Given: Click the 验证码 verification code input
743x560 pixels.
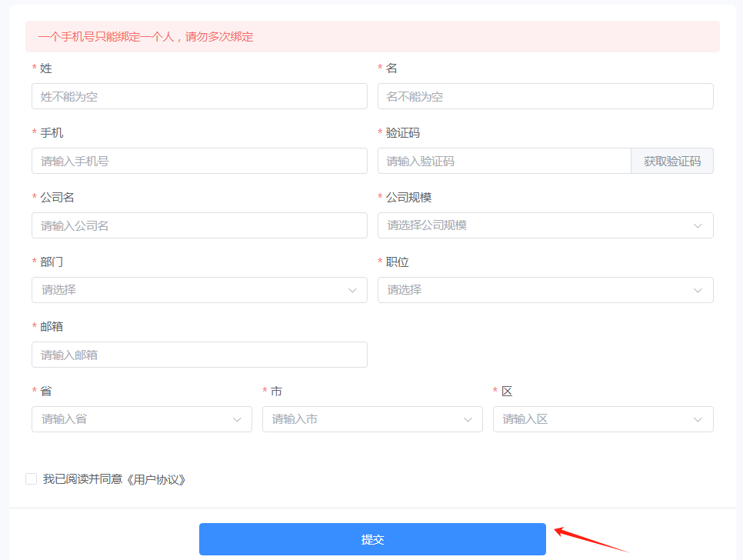Looking at the screenshot, I should point(504,161).
